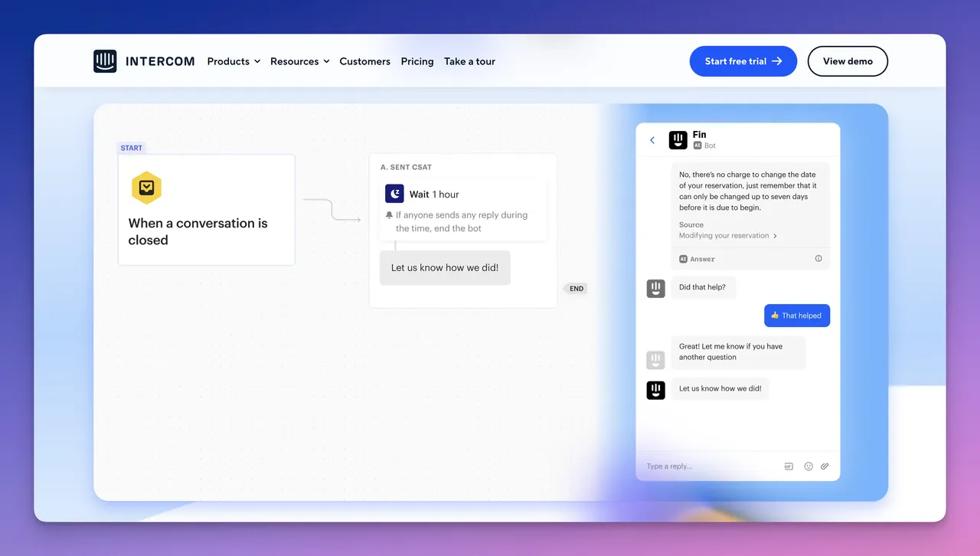Click workflow 'Let us know how we did!' message
The width and height of the screenshot is (980, 556).
tap(445, 268)
